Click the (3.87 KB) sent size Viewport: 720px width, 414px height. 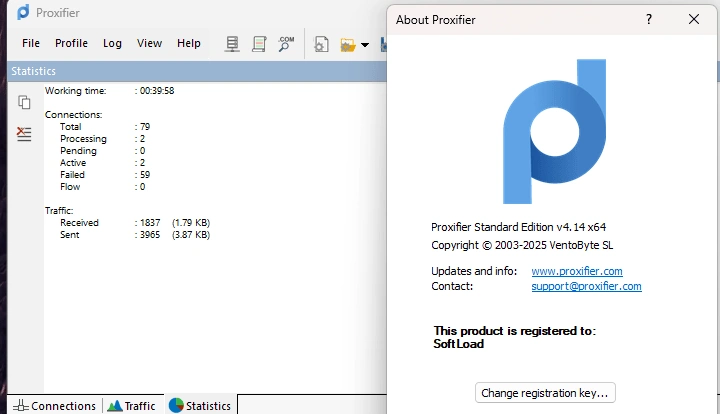(x=191, y=235)
